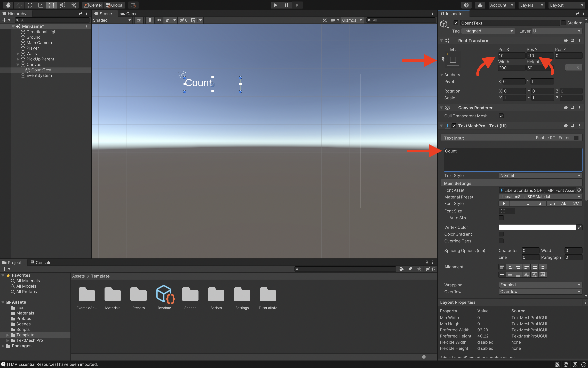The width and height of the screenshot is (588, 368).
Task: Pick vertex color with eyedropper
Action: click(579, 227)
